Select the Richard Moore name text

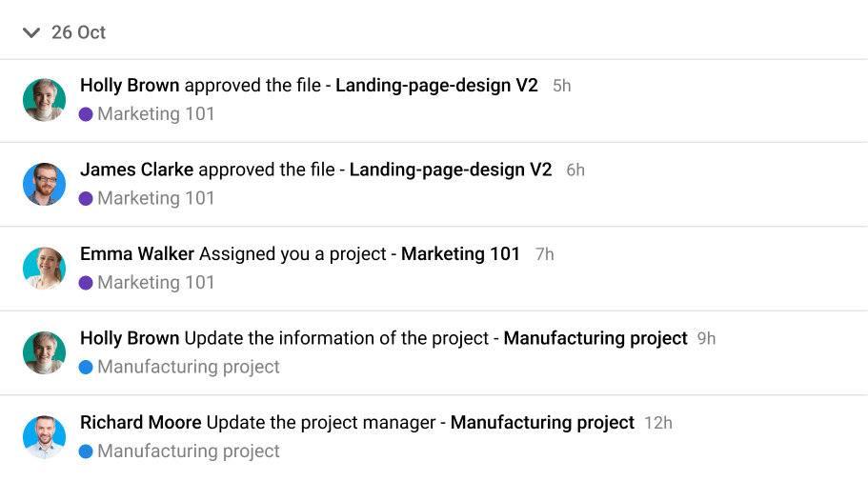(141, 422)
